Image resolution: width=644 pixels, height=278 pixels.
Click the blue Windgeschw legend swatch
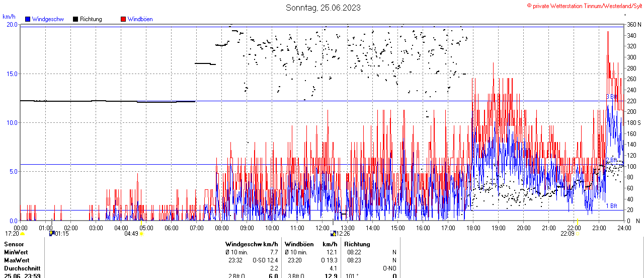(x=28, y=19)
